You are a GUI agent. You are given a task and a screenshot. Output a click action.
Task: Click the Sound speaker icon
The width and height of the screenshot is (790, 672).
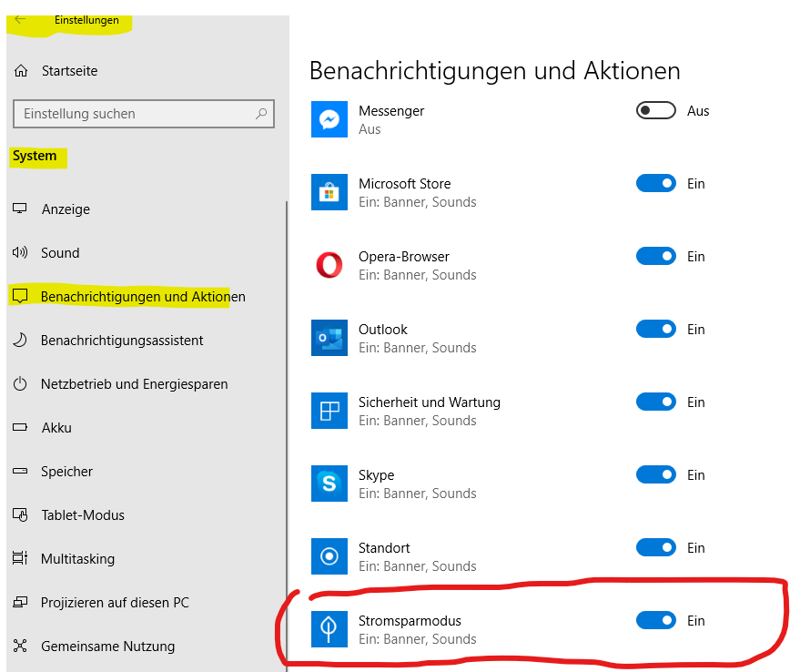tap(20, 252)
